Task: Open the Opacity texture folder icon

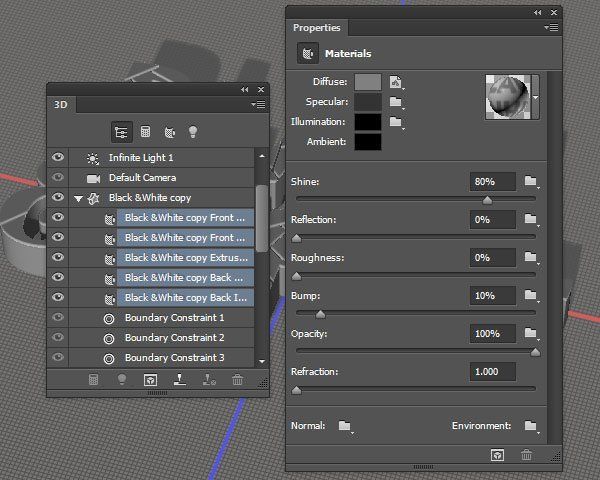Action: [x=531, y=333]
